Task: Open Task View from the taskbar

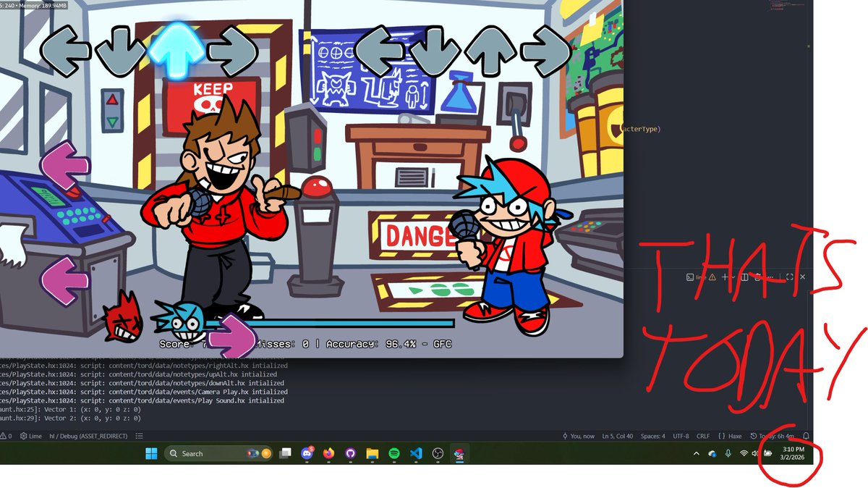Action: pos(286,454)
